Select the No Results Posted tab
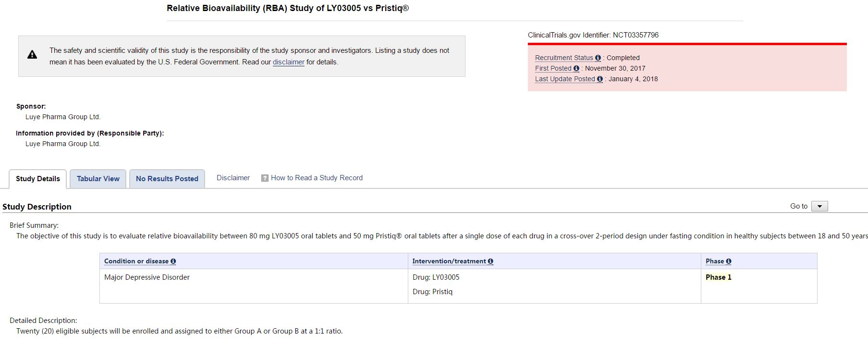This screenshot has width=868, height=347. pyautogui.click(x=167, y=179)
